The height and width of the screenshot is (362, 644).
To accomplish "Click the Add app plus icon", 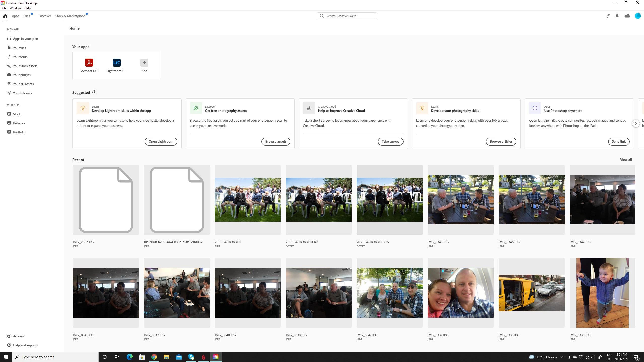I will 144,63.
